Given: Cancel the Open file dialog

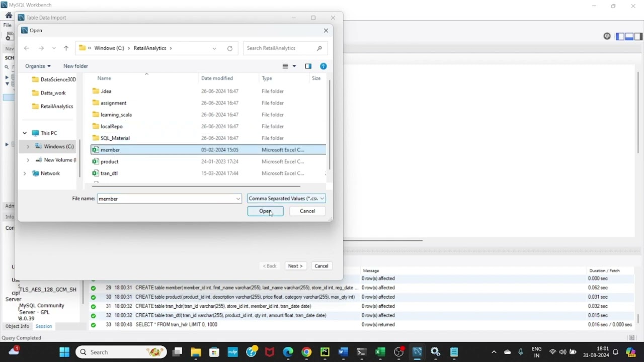Looking at the screenshot, I should (307, 211).
